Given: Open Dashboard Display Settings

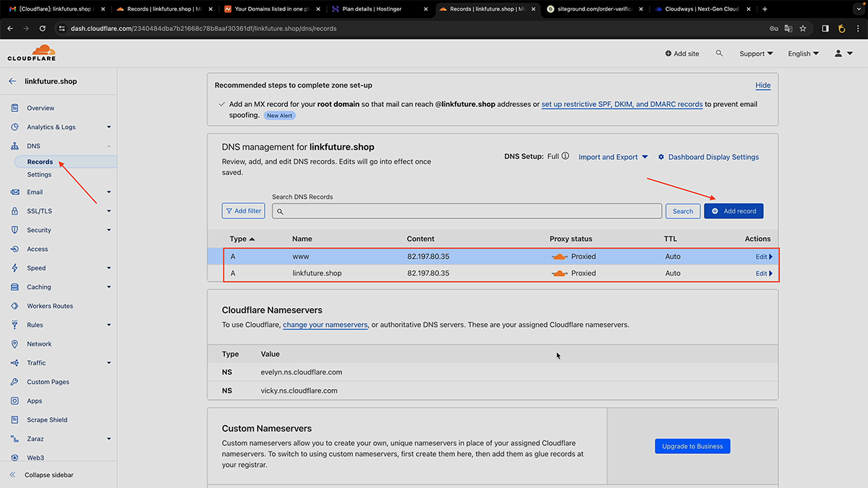Looking at the screenshot, I should [708, 157].
